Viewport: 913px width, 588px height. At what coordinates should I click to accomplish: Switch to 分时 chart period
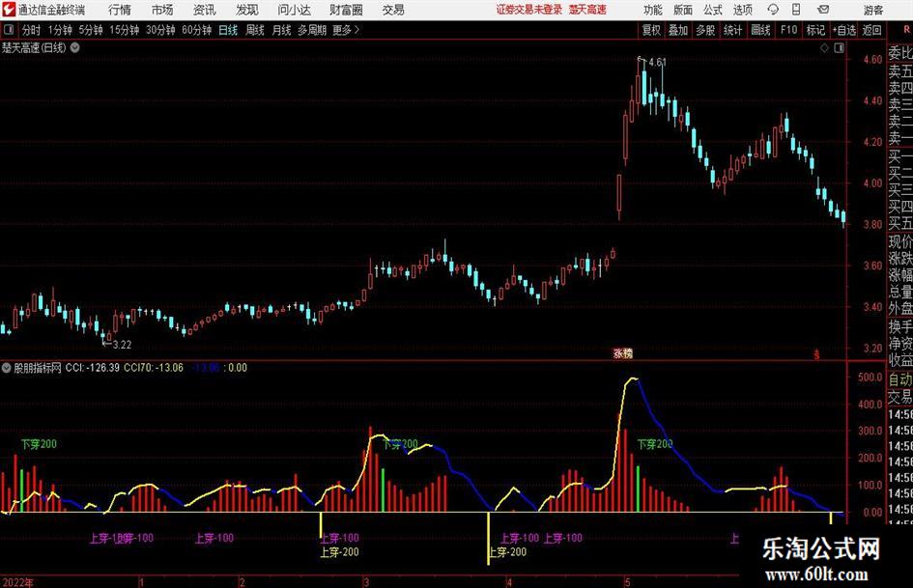click(x=32, y=30)
